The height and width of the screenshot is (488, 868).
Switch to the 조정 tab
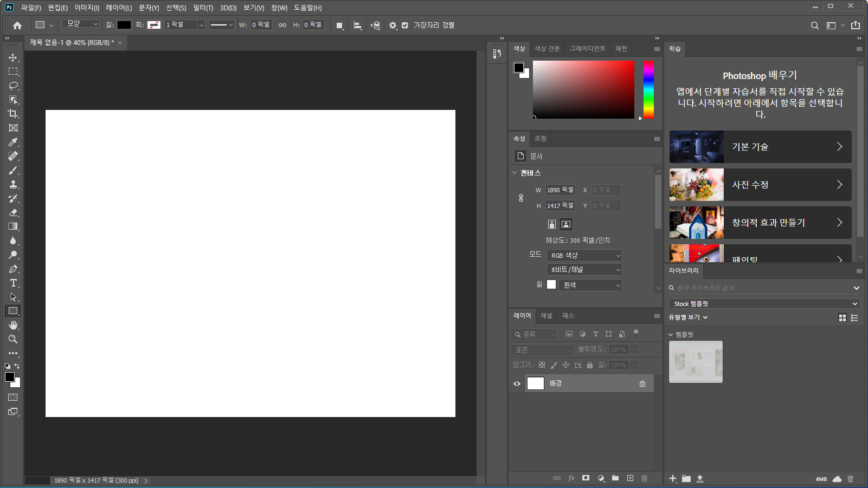click(x=541, y=139)
